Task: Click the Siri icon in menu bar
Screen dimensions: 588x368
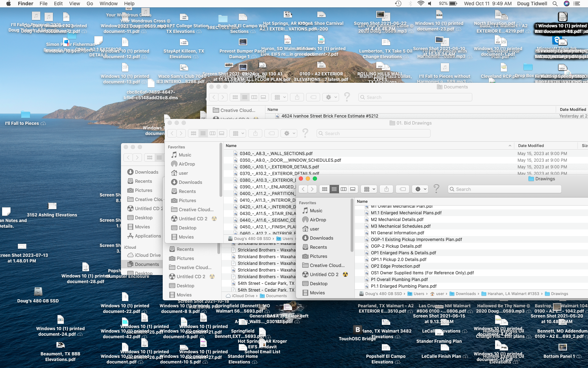Action: [x=566, y=4]
